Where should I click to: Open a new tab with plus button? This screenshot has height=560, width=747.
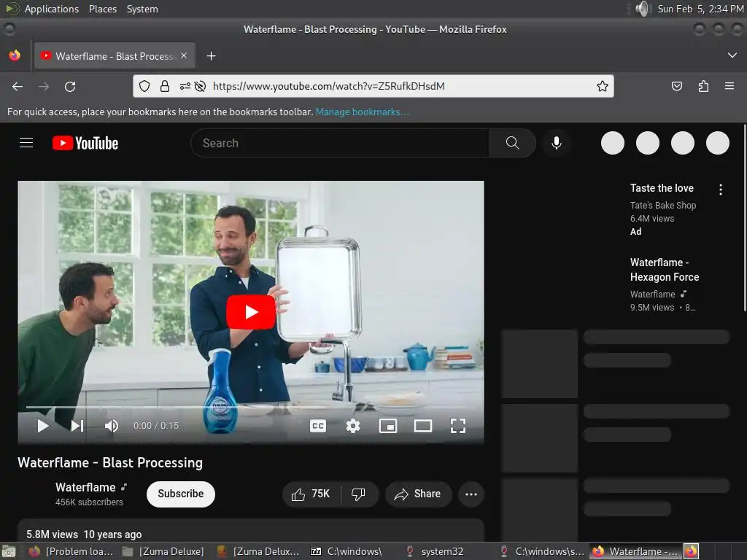(x=211, y=56)
